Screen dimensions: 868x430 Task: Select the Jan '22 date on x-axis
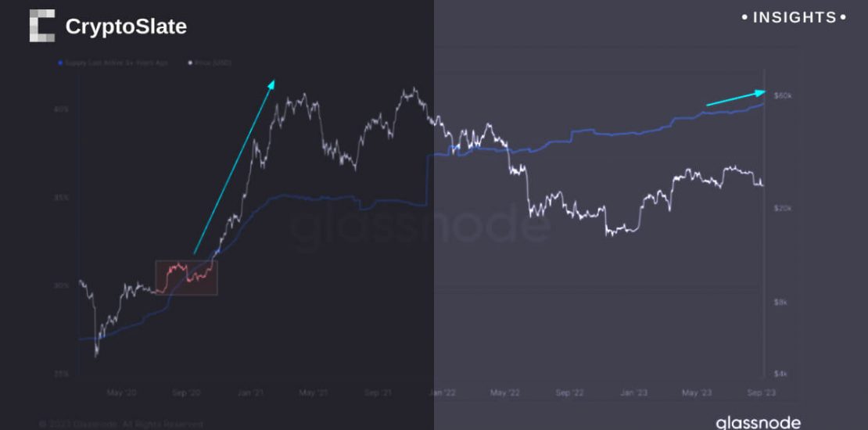point(445,392)
